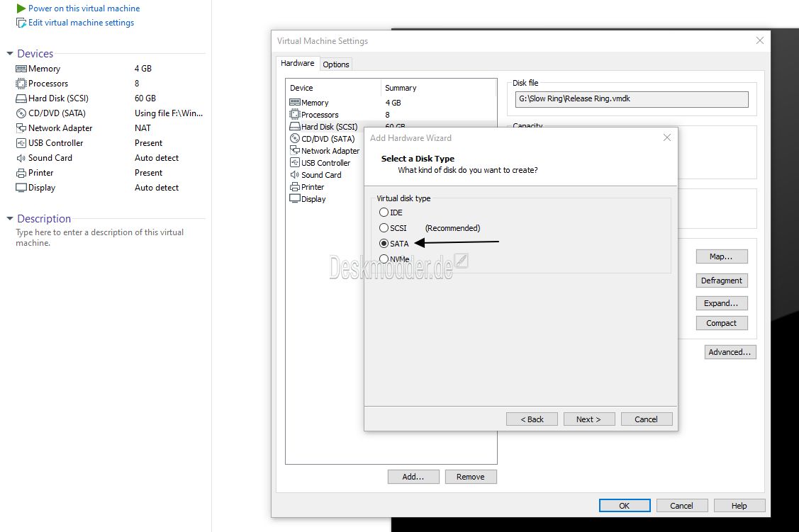
Task: Select Printer icon in Devices panel
Action: tap(21, 173)
